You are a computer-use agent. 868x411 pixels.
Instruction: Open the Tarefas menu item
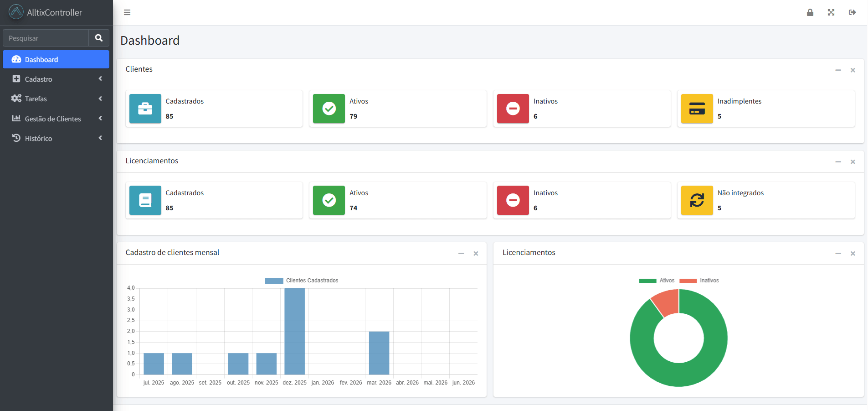pyautogui.click(x=56, y=99)
